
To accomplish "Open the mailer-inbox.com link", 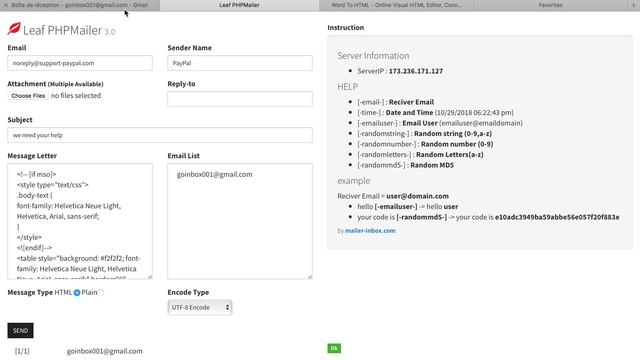I will pos(370,231).
